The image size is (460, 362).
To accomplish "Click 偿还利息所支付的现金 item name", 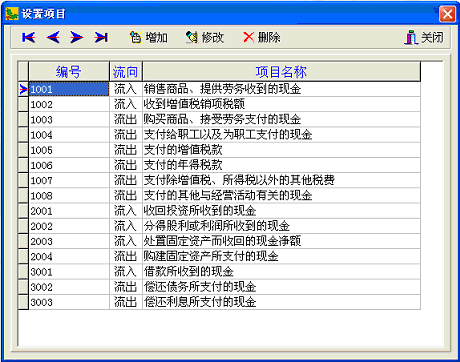I will click(x=200, y=302).
